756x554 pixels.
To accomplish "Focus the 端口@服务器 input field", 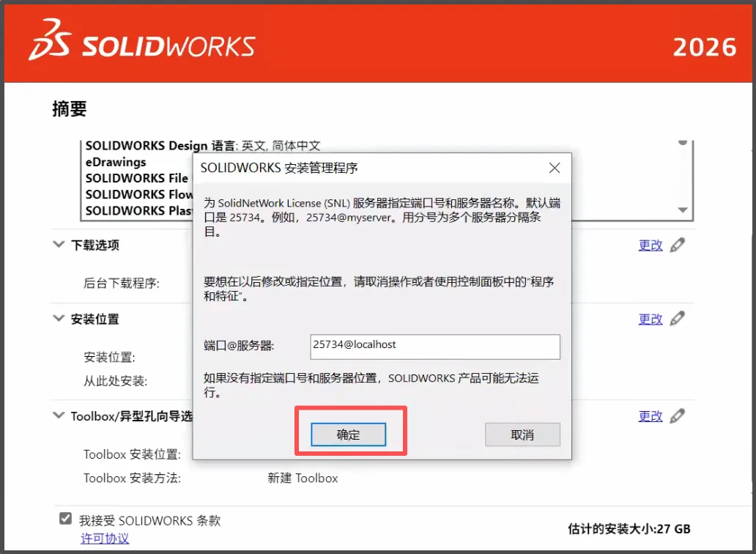I will (435, 346).
